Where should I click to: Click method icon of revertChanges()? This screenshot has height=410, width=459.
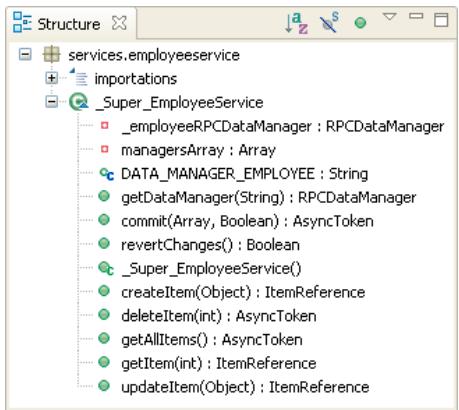(x=104, y=243)
